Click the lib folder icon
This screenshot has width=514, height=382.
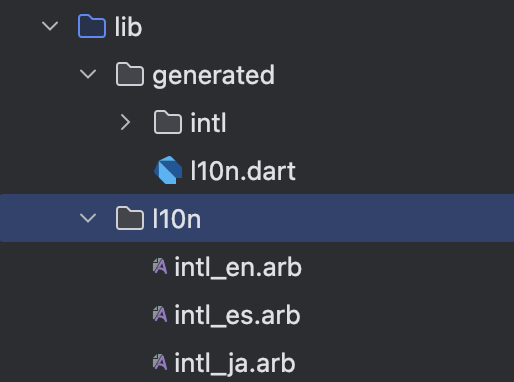92,26
